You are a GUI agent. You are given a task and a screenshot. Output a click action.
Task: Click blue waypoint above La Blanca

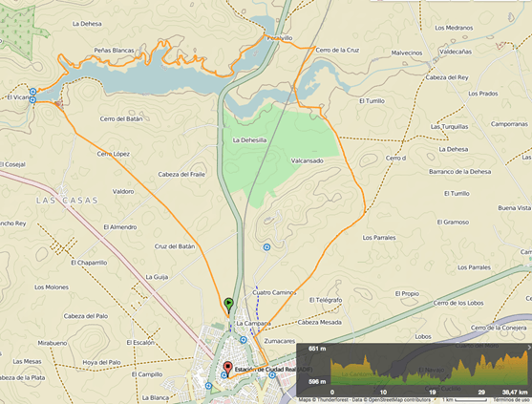208,386
